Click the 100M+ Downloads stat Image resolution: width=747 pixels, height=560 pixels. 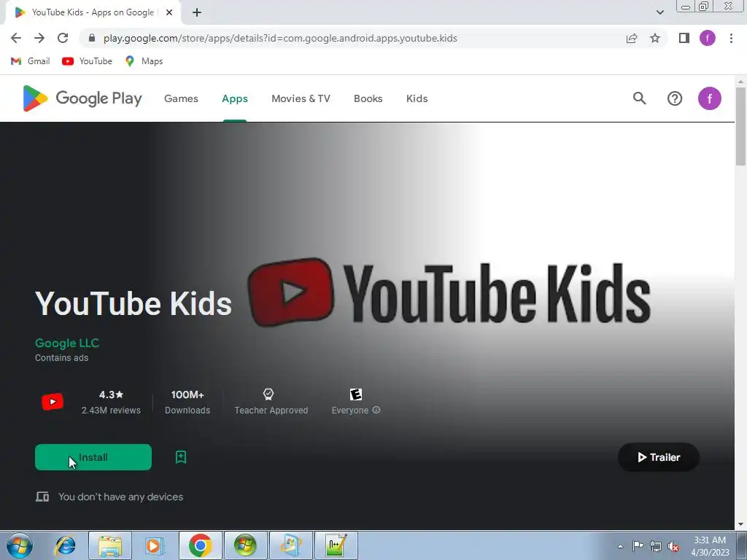pos(187,402)
